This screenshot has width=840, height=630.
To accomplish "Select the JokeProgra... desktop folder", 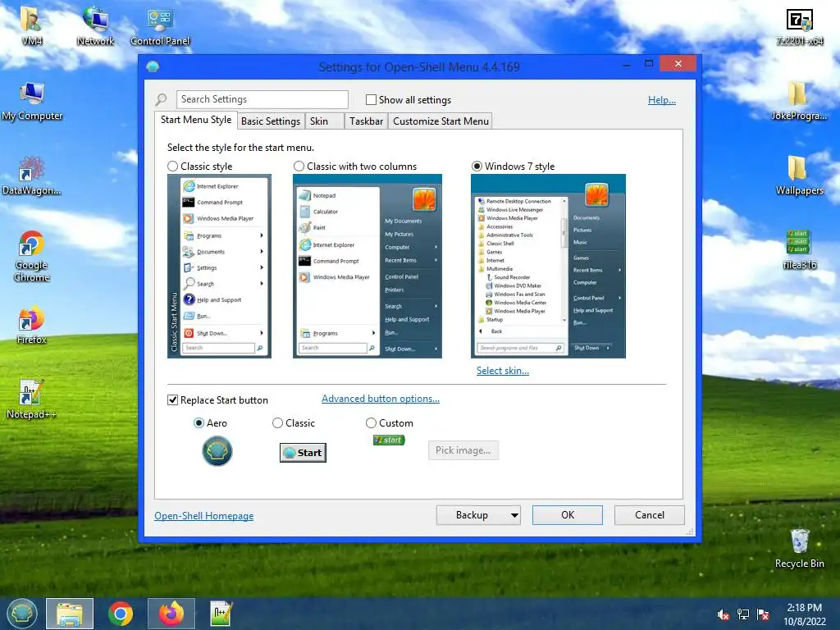I will (799, 101).
